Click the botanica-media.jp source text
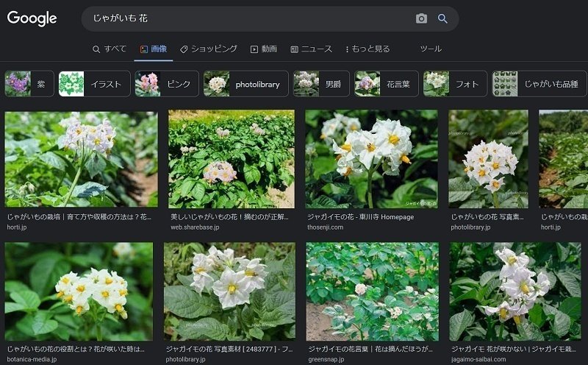588x365 pixels. click(32, 359)
